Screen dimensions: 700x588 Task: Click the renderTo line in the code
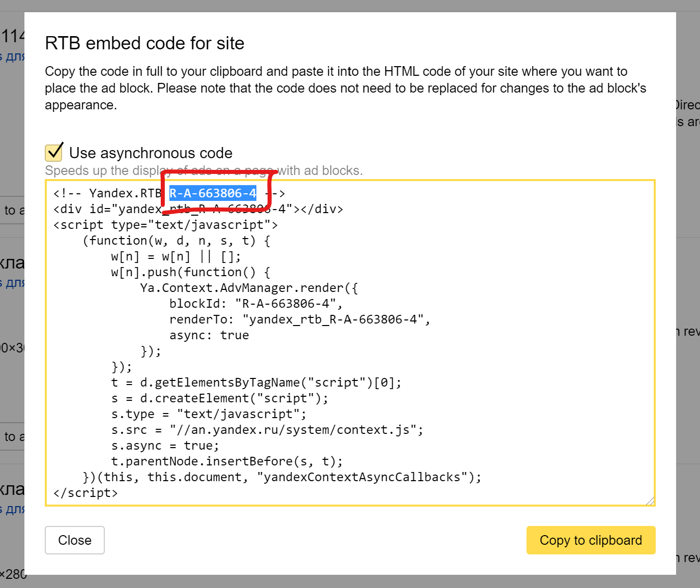pyautogui.click(x=300, y=319)
